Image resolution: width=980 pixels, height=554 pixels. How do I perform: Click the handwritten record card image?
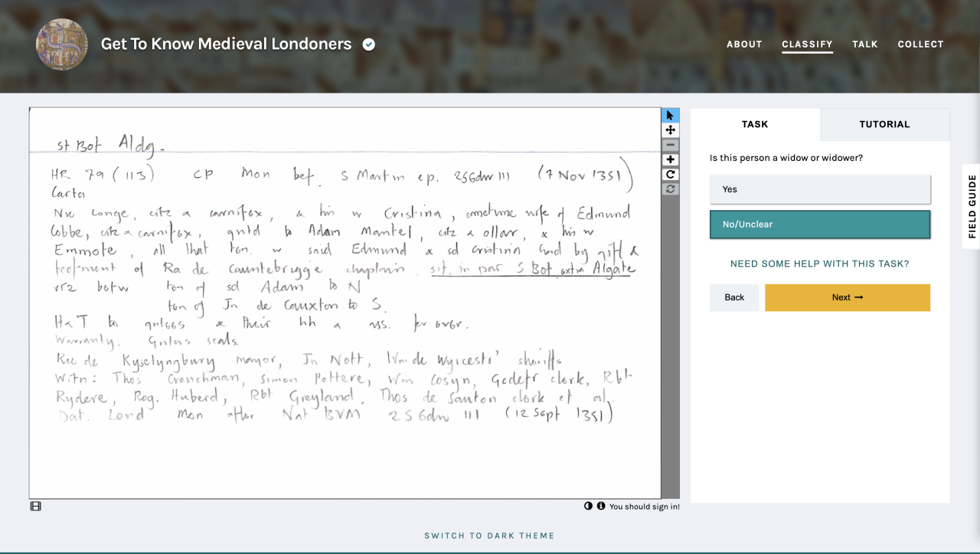[345, 303]
